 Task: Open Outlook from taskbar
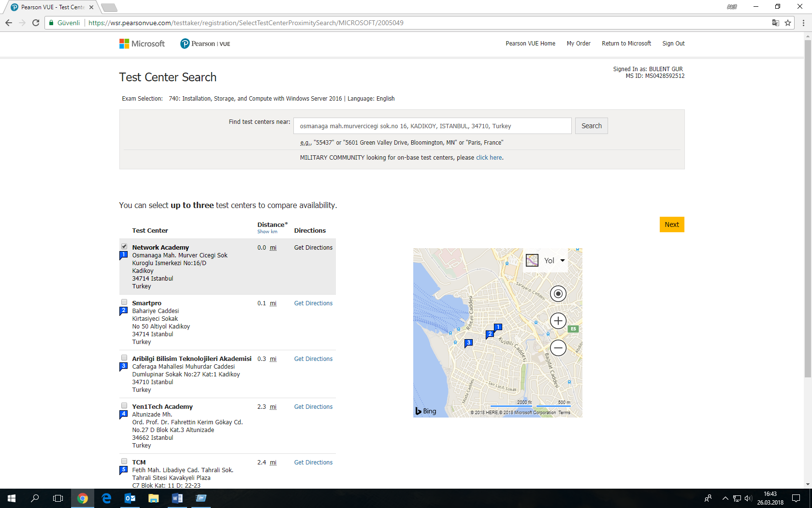130,498
